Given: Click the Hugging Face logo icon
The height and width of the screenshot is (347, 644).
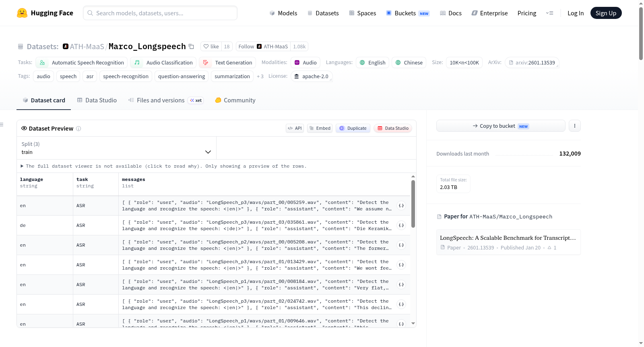Looking at the screenshot, I should (x=22, y=13).
